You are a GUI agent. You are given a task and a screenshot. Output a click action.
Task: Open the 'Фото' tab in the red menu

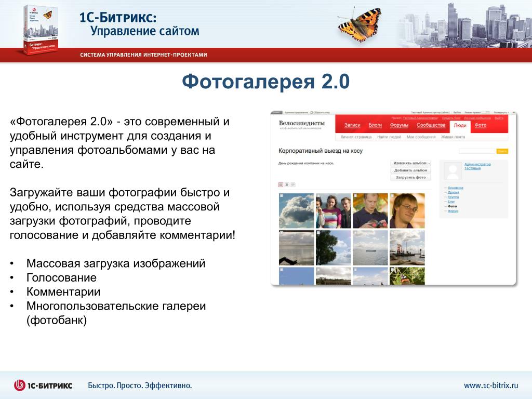(x=481, y=125)
